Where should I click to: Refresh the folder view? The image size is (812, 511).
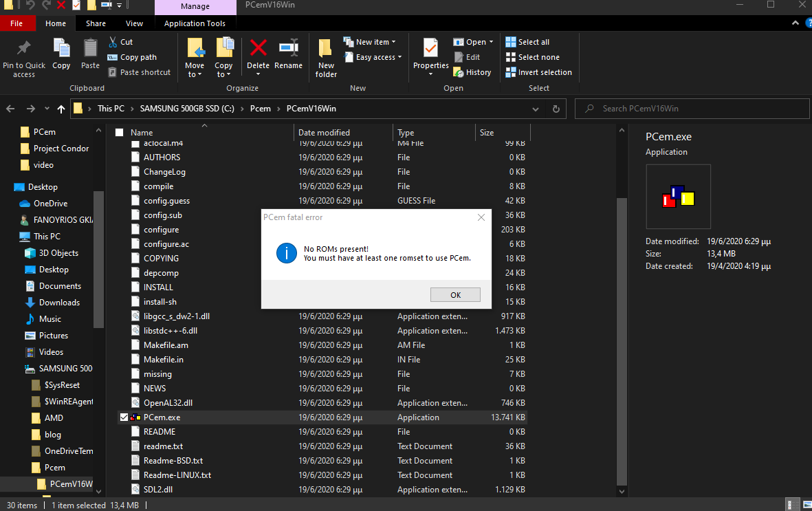click(x=556, y=109)
